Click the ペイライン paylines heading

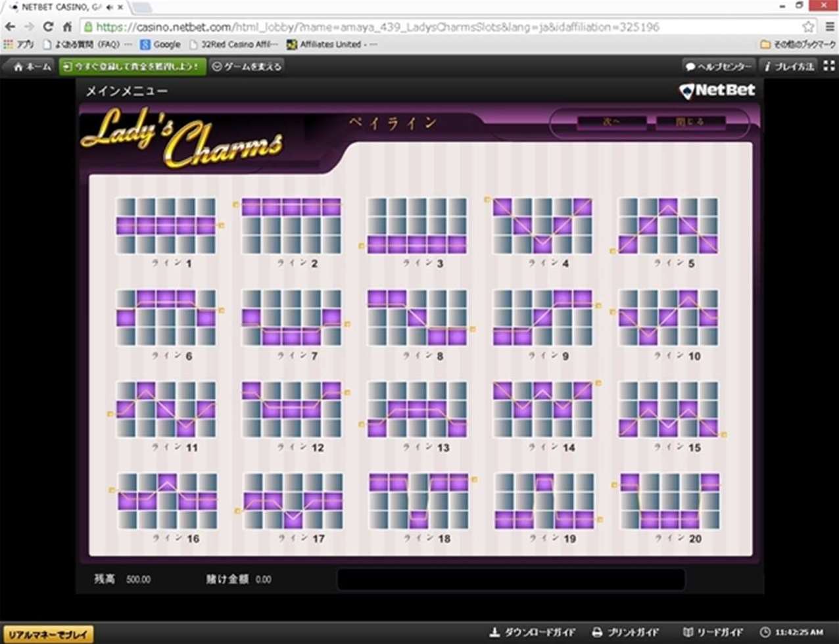(x=393, y=122)
